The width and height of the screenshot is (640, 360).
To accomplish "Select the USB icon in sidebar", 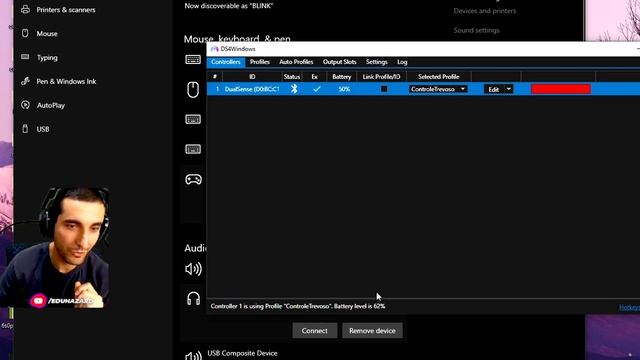I will (x=25, y=129).
